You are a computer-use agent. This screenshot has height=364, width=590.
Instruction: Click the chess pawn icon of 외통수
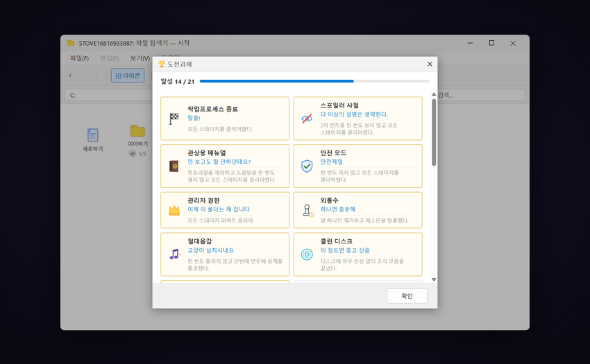pyautogui.click(x=307, y=211)
